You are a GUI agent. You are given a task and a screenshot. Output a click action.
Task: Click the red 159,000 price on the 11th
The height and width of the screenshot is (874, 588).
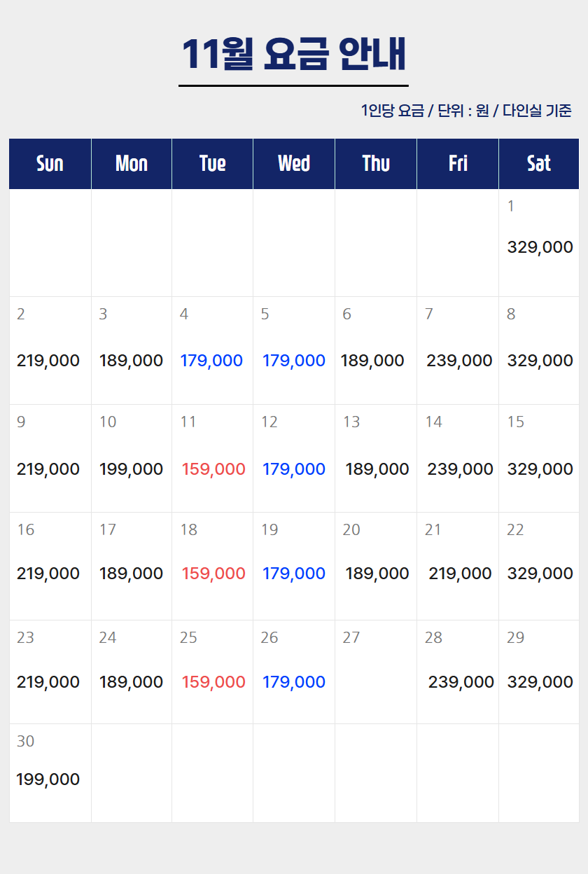coord(213,469)
